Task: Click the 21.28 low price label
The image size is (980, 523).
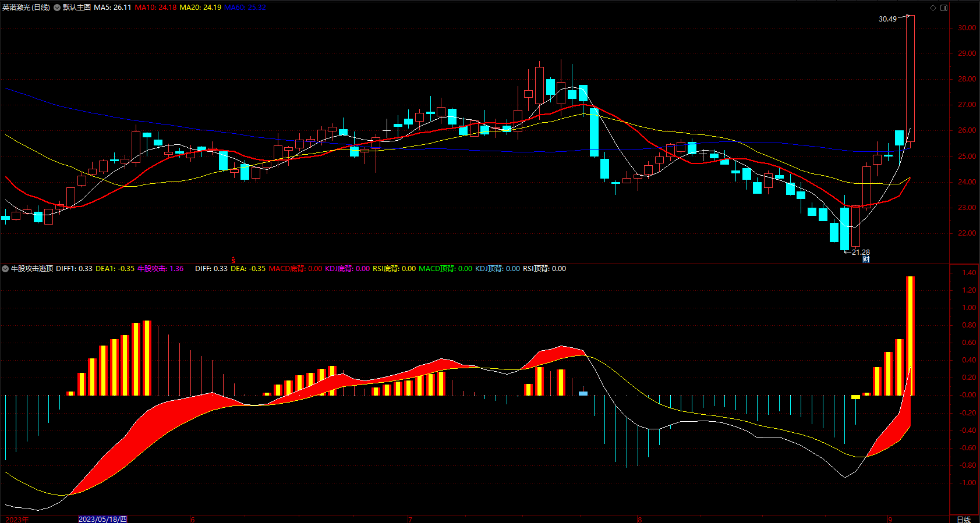Action: [861, 252]
